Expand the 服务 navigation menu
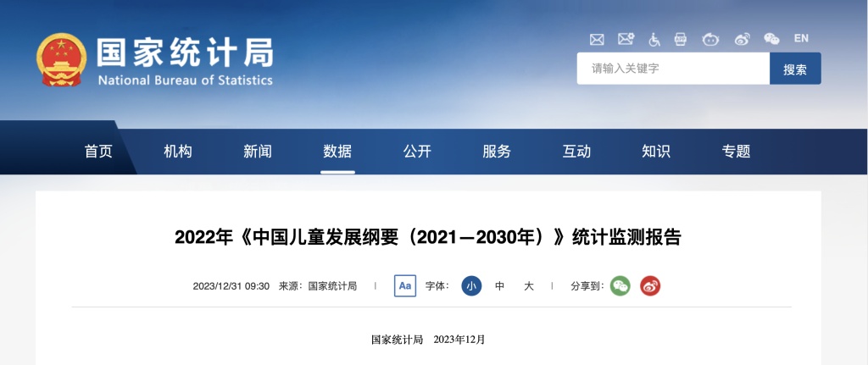The width and height of the screenshot is (868, 365). pyautogui.click(x=497, y=152)
